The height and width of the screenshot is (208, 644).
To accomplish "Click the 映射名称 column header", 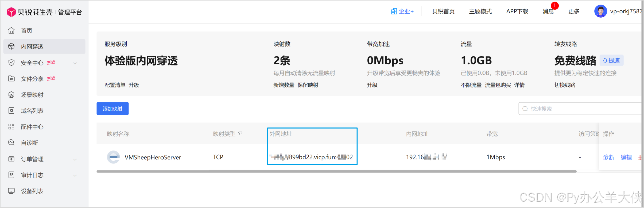I will [x=118, y=134].
